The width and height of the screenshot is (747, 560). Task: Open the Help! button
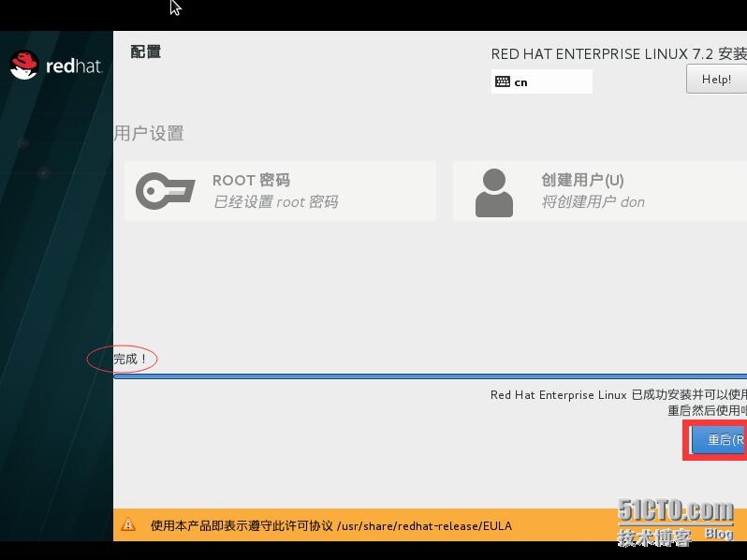point(716,79)
